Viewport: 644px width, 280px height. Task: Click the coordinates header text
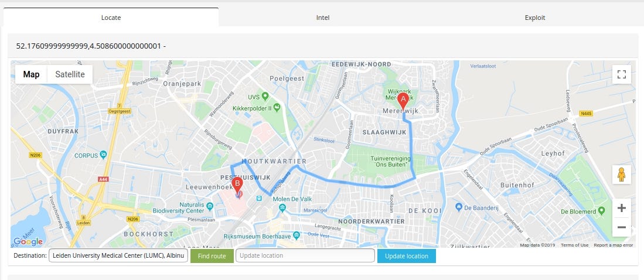point(91,46)
